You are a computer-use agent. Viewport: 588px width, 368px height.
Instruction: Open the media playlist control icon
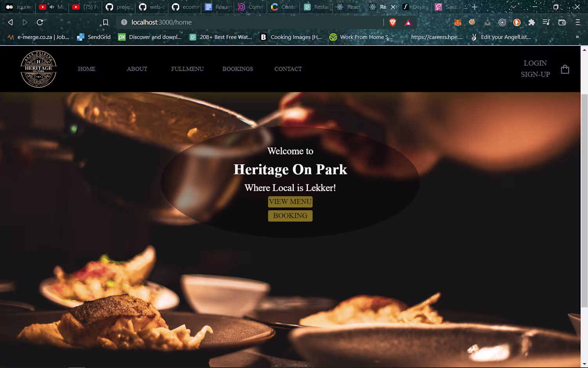coord(546,22)
